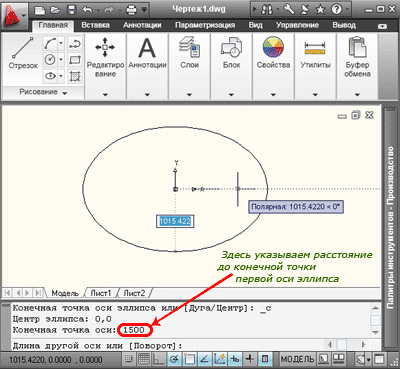Viewport: 400px width, 369px height.
Task: Expand the Свойства panel dropdown arrow
Action: coord(273,95)
